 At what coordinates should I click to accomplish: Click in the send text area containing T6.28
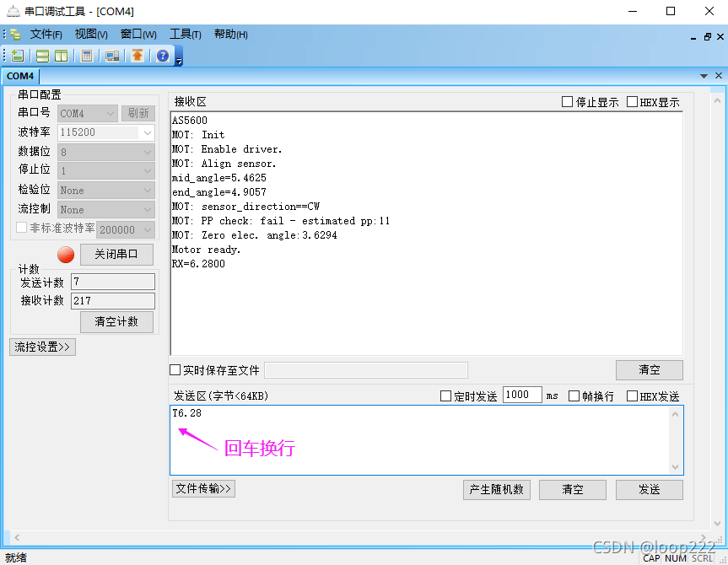click(420, 440)
